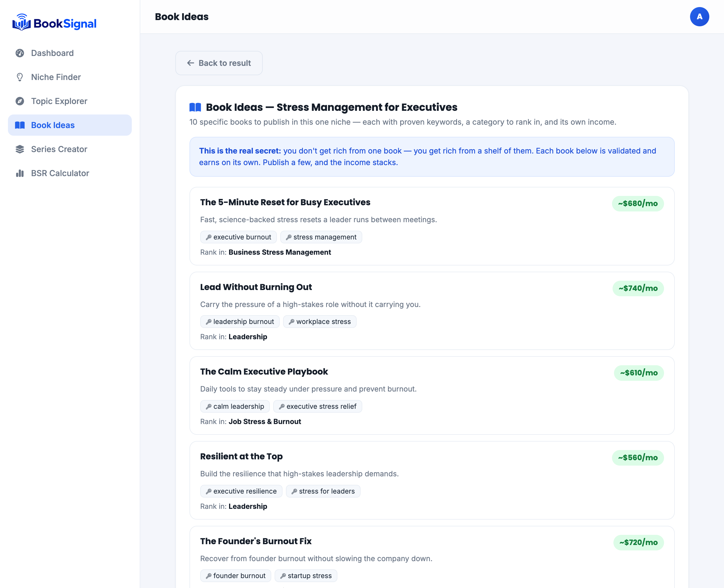Select the executive resilience keyword tag
Image resolution: width=724 pixels, height=588 pixels.
241,491
